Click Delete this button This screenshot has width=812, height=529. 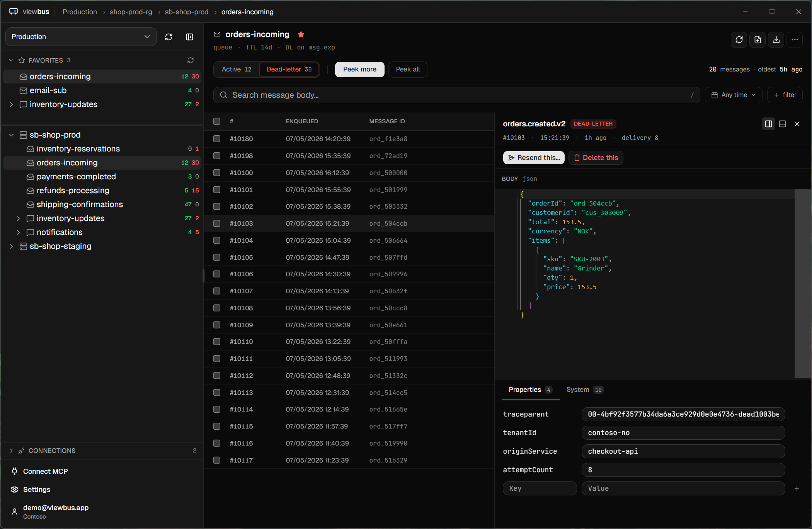coord(596,158)
